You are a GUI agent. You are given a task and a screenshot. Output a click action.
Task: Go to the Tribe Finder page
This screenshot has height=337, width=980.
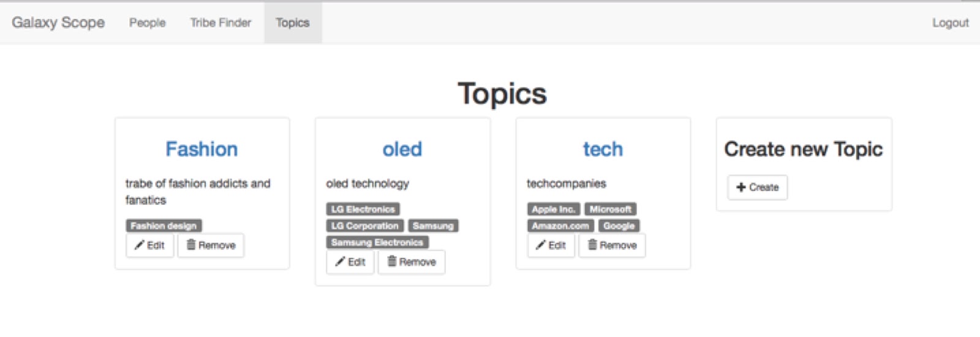[221, 23]
